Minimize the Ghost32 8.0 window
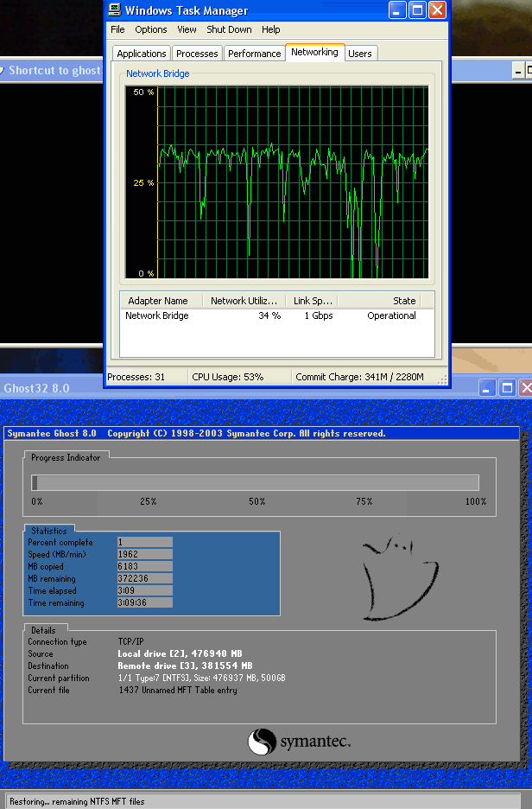This screenshot has height=809, width=532. [x=487, y=387]
